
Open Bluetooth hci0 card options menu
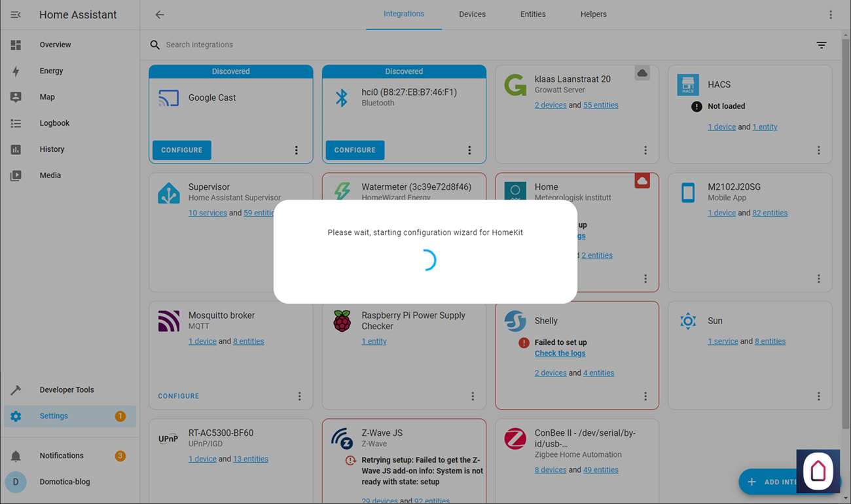click(469, 151)
